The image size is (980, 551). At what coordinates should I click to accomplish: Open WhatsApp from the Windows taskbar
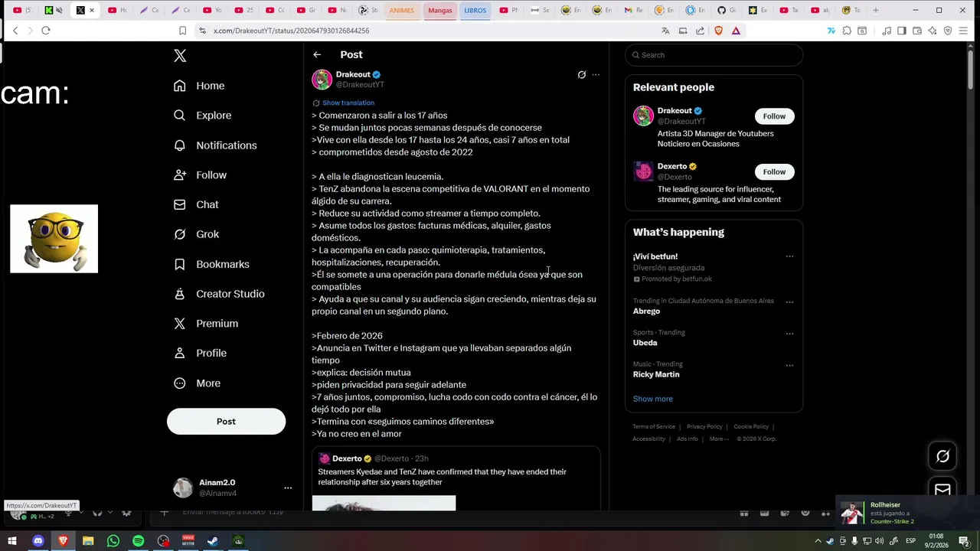point(113,541)
